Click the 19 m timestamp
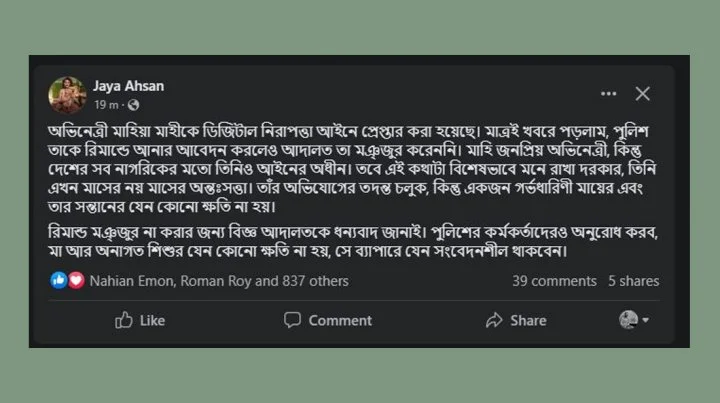The height and width of the screenshot is (403, 720). (x=106, y=105)
